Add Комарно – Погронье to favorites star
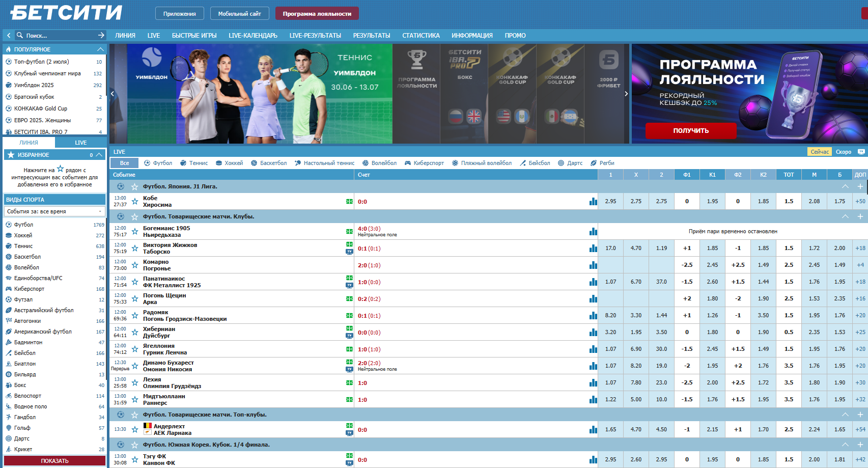The height and width of the screenshot is (468, 868). (135, 265)
